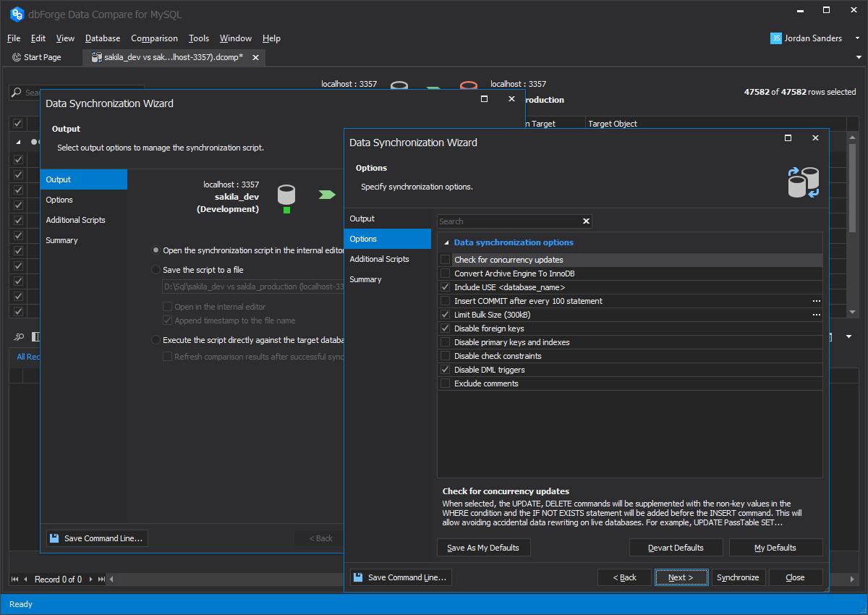
Task: Go to Output page in the Options wizard
Action: (x=388, y=219)
